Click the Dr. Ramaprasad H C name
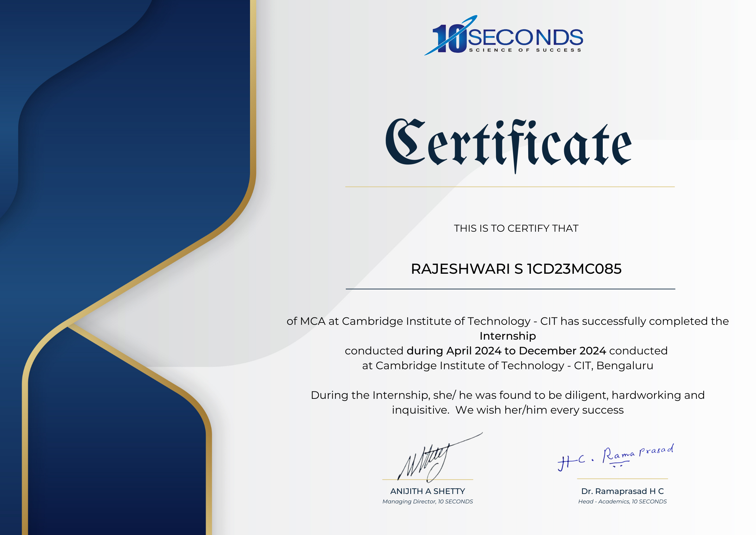This screenshot has width=756, height=535. [622, 491]
